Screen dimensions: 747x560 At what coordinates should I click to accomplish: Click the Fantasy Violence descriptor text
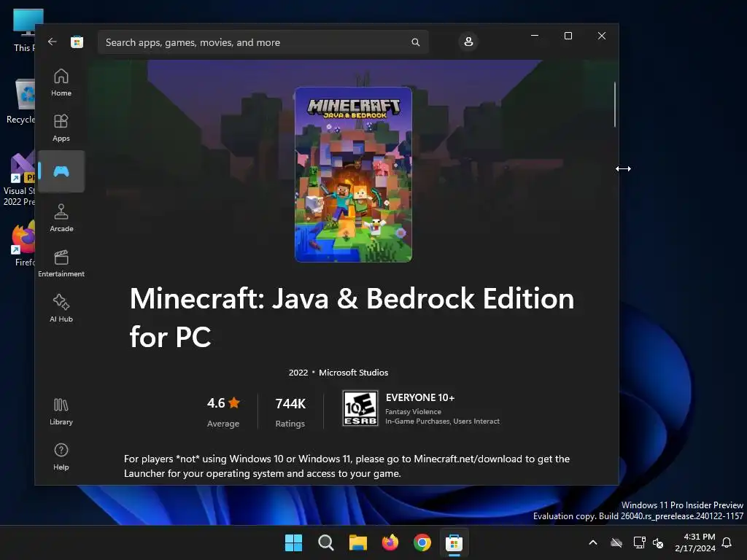pos(413,411)
